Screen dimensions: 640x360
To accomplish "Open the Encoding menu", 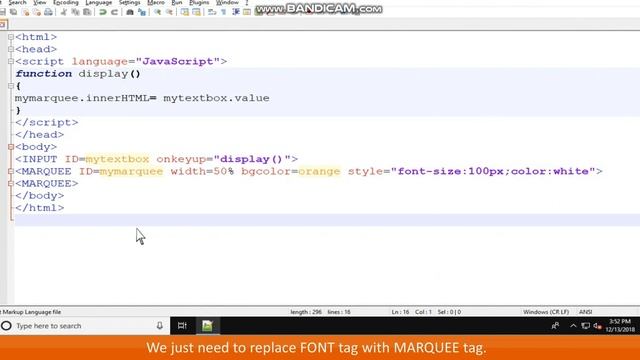I will click(x=66, y=2).
